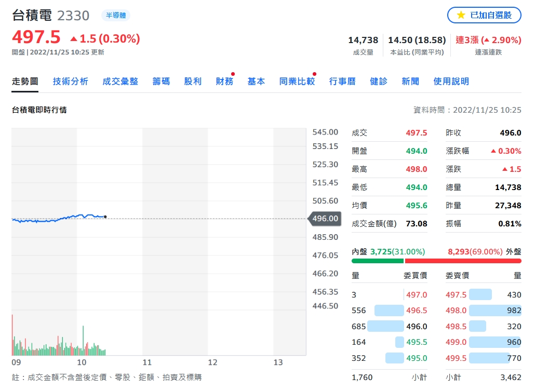The width and height of the screenshot is (535, 392).
Task: Select the 走勢圖 tab
Action: pyautogui.click(x=25, y=81)
